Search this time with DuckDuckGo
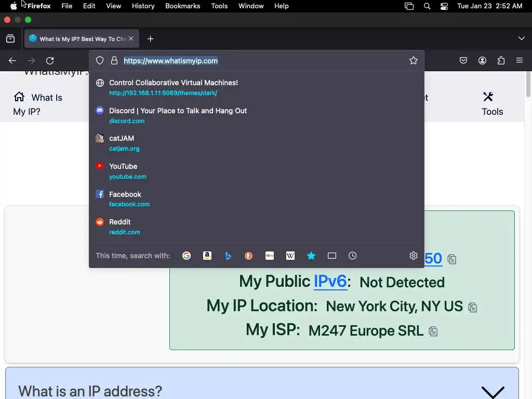Viewport: 532px width, 399px height. 249,256
